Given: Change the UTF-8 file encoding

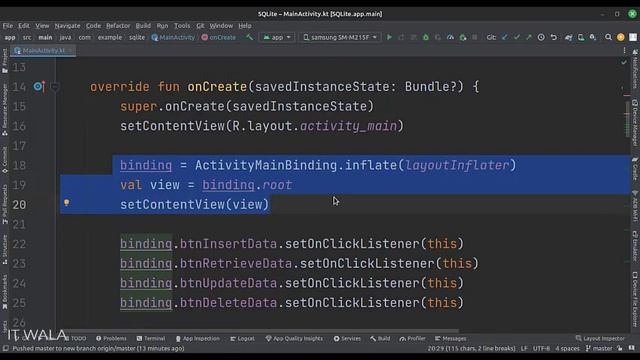Looking at the screenshot, I should coord(541,348).
